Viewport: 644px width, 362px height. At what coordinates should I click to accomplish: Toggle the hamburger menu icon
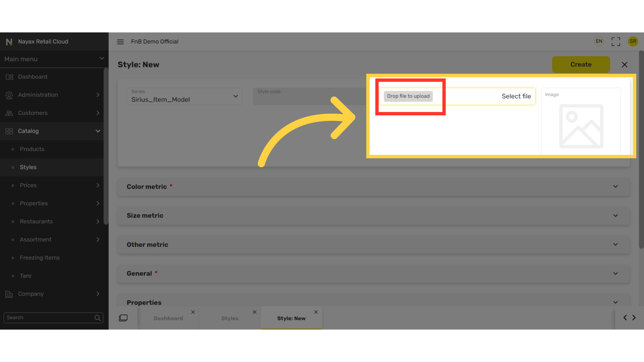pos(120,42)
